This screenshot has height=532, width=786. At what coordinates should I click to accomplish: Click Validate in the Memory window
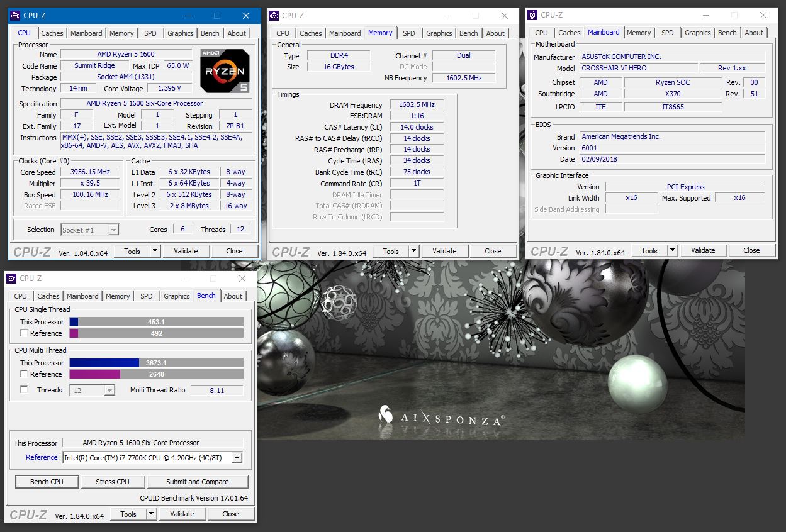(x=444, y=251)
